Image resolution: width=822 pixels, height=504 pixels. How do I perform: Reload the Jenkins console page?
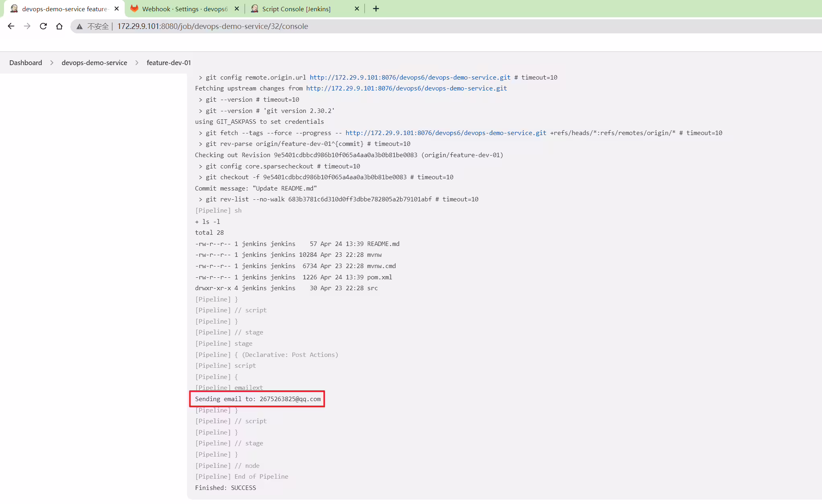43,26
